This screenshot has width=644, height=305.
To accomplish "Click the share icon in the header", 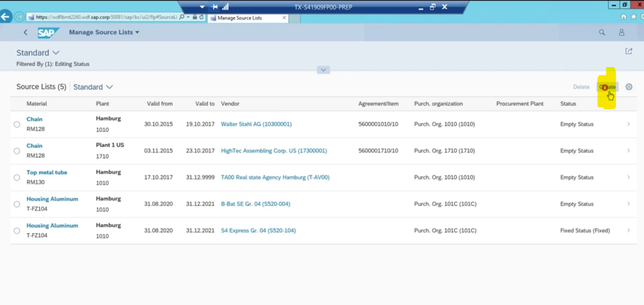I will (x=629, y=51).
